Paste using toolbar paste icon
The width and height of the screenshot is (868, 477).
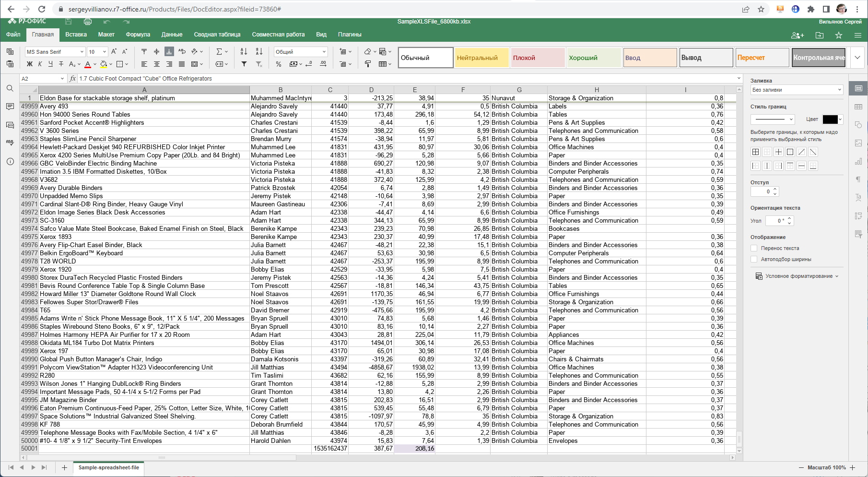[10, 64]
